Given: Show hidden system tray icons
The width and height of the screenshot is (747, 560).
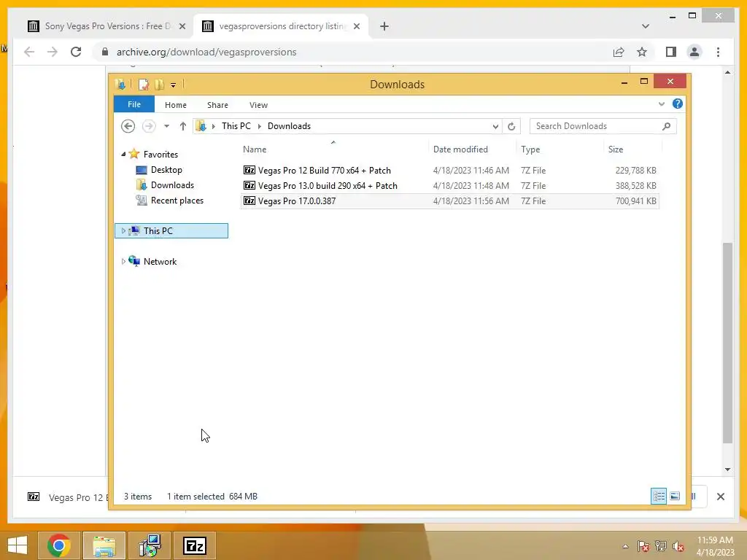Looking at the screenshot, I should pyautogui.click(x=625, y=546).
